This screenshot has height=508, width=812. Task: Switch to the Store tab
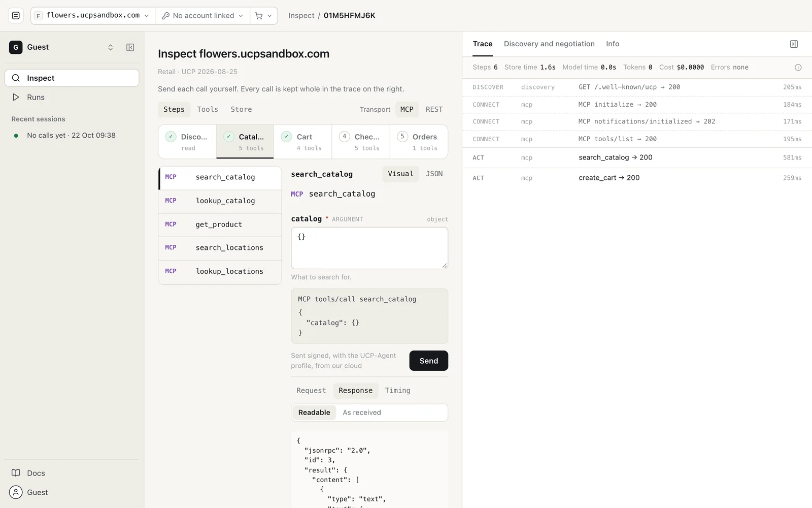241,109
